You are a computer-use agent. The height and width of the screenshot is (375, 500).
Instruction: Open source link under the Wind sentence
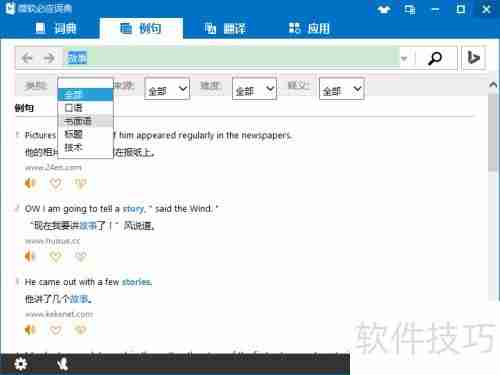point(52,241)
